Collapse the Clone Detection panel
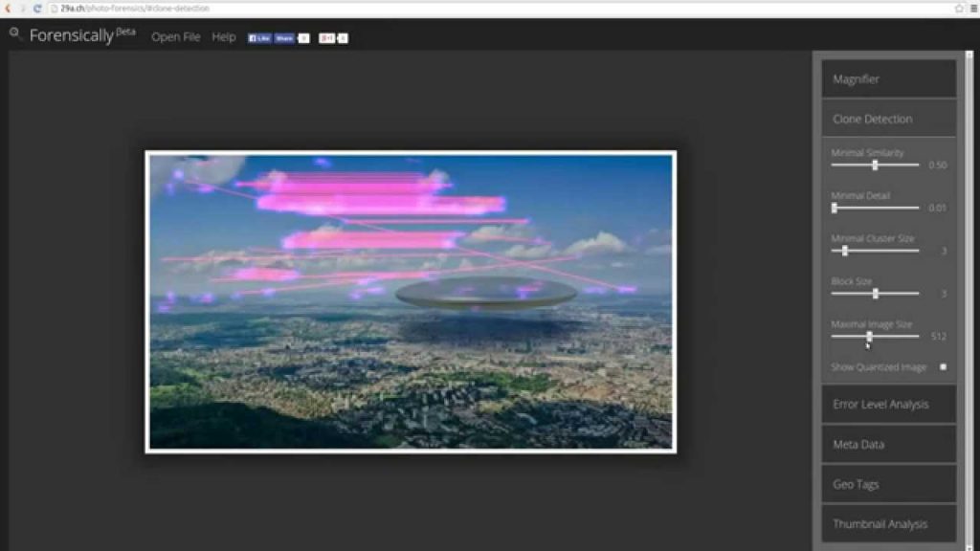980x551 pixels. [888, 120]
